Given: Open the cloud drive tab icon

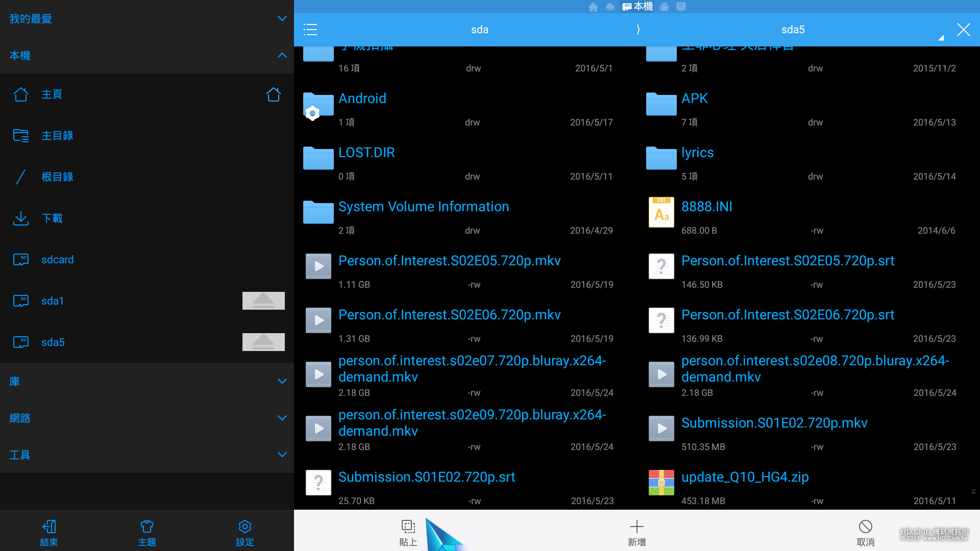Looking at the screenshot, I should tap(610, 7).
